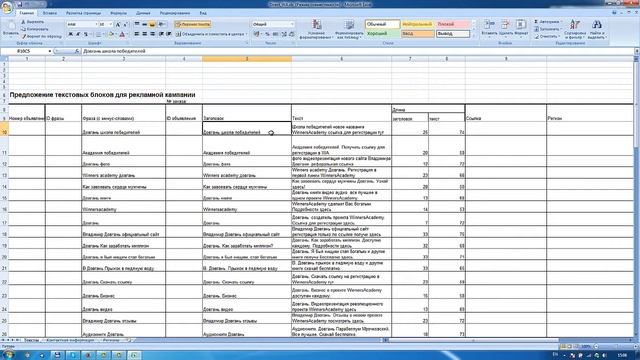This screenshot has width=640, height=360.
Task: Increase font size with the large A icon
Action: pos(118,24)
